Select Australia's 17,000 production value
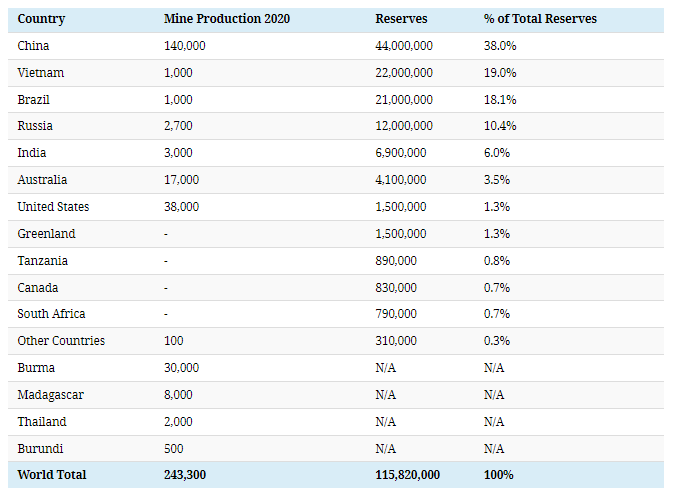The image size is (673, 498). click(181, 180)
